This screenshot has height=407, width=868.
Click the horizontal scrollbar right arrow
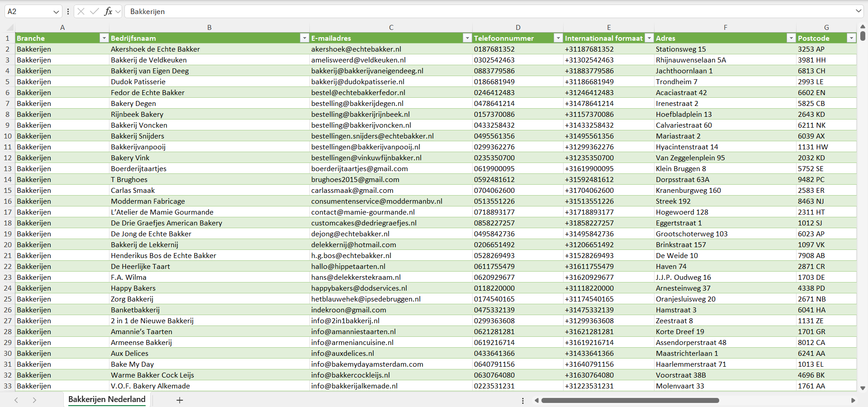tap(853, 400)
